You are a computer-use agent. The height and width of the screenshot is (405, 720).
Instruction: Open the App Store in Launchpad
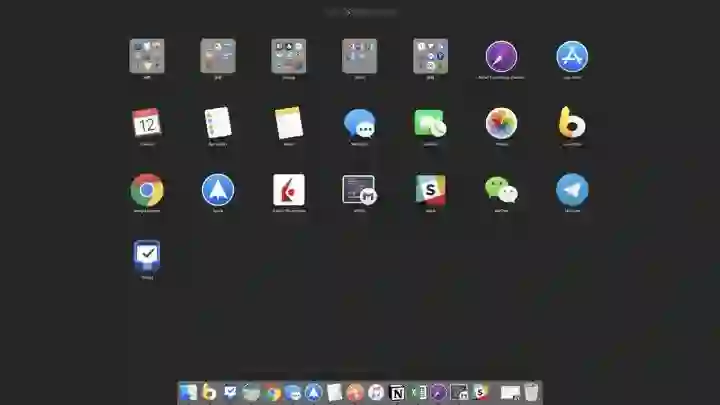[x=572, y=56]
